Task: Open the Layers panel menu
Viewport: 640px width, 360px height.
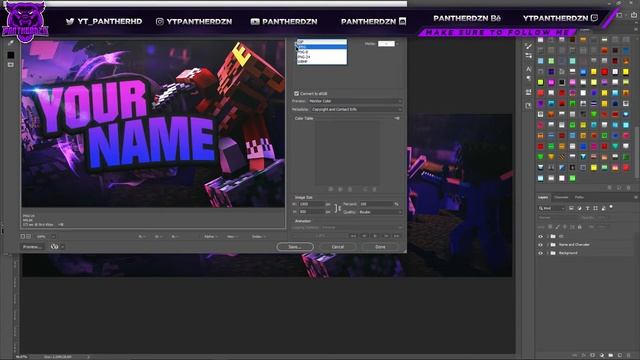Action: (x=636, y=197)
